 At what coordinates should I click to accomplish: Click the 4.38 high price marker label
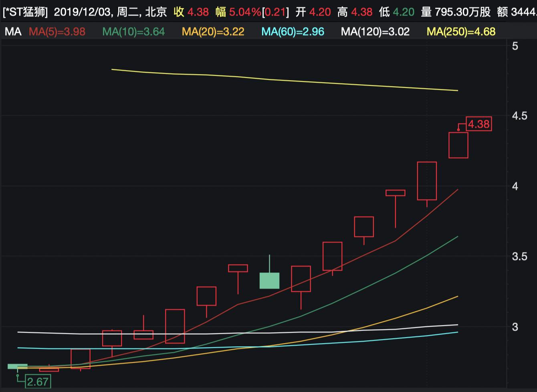tap(479, 124)
